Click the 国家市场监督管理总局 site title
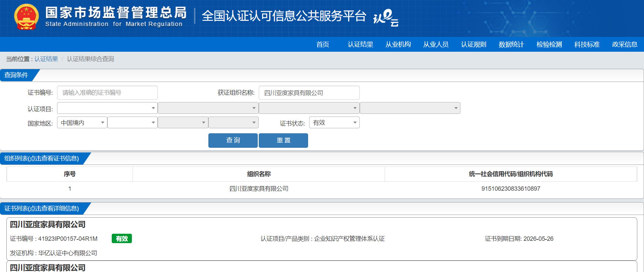 (x=116, y=13)
